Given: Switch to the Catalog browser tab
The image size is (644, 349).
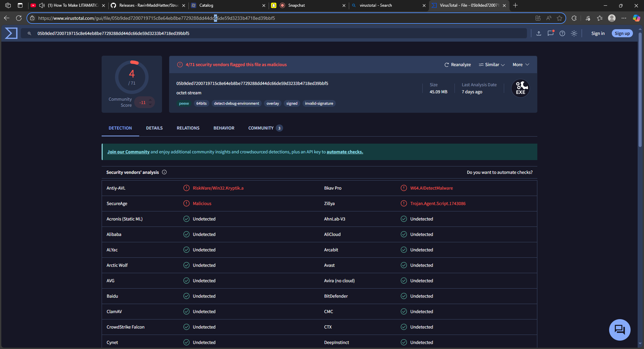Looking at the screenshot, I should [228, 5].
